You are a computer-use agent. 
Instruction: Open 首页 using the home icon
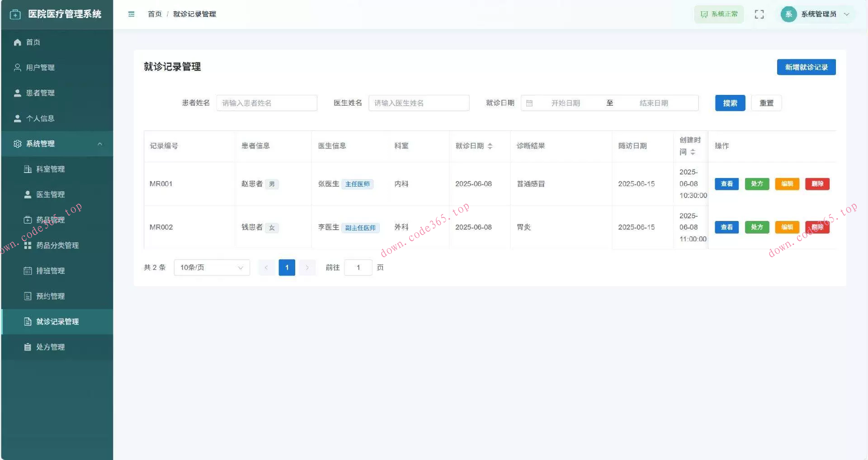(x=17, y=42)
